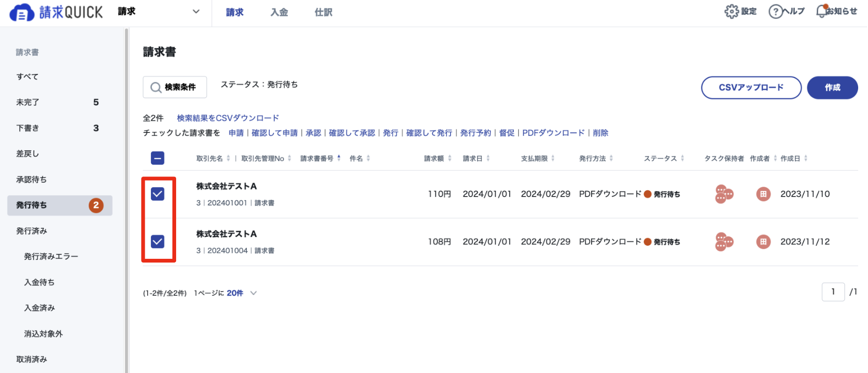Click the 確認して申請 bulk action link
This screenshot has height=373, width=868.
pos(274,133)
